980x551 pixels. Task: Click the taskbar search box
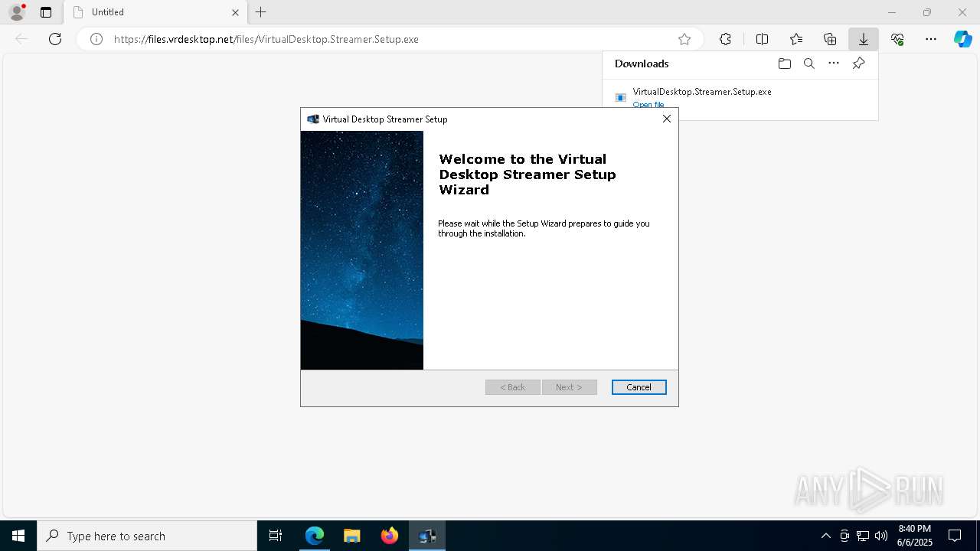tap(147, 536)
